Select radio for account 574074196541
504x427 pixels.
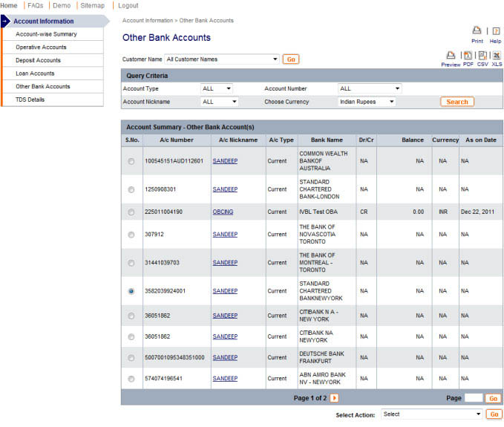coord(131,379)
